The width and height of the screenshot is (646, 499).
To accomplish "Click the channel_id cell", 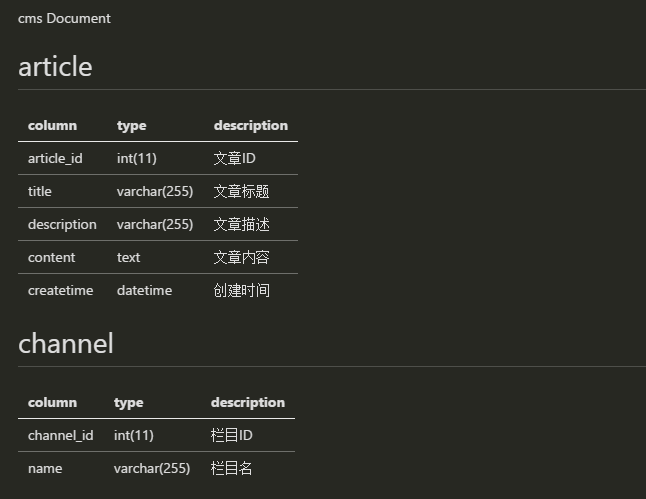I will coord(61,435).
